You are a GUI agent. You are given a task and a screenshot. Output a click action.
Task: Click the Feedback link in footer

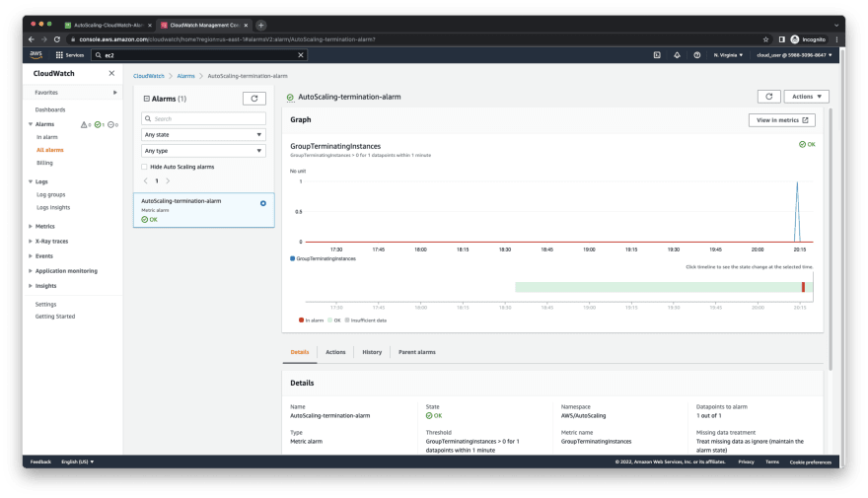pos(40,462)
